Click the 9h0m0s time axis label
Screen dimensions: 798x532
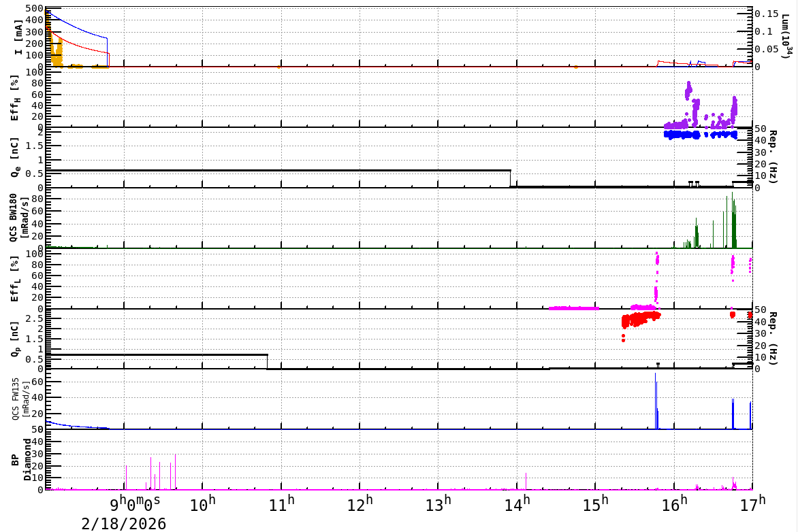[x=136, y=504]
